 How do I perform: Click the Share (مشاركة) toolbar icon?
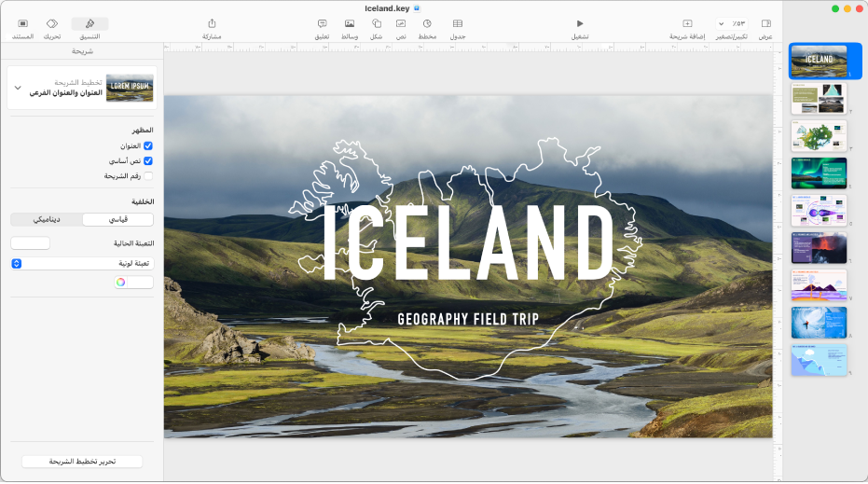(212, 24)
